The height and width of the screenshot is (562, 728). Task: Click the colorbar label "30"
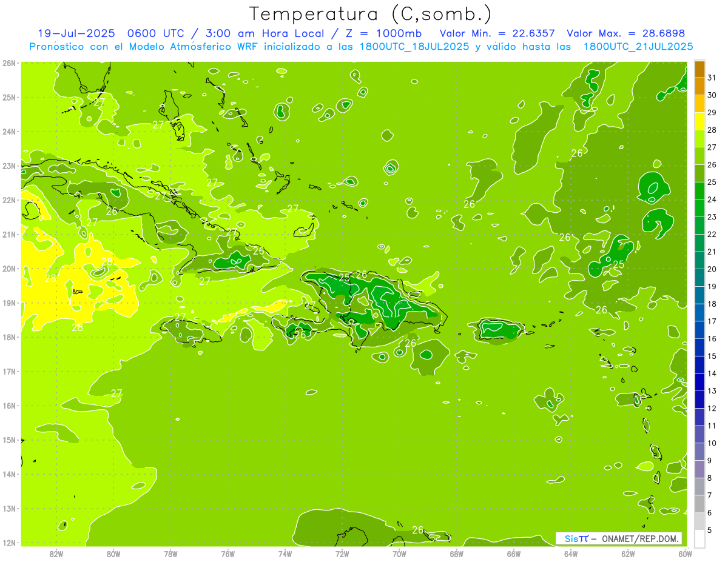[x=712, y=96]
